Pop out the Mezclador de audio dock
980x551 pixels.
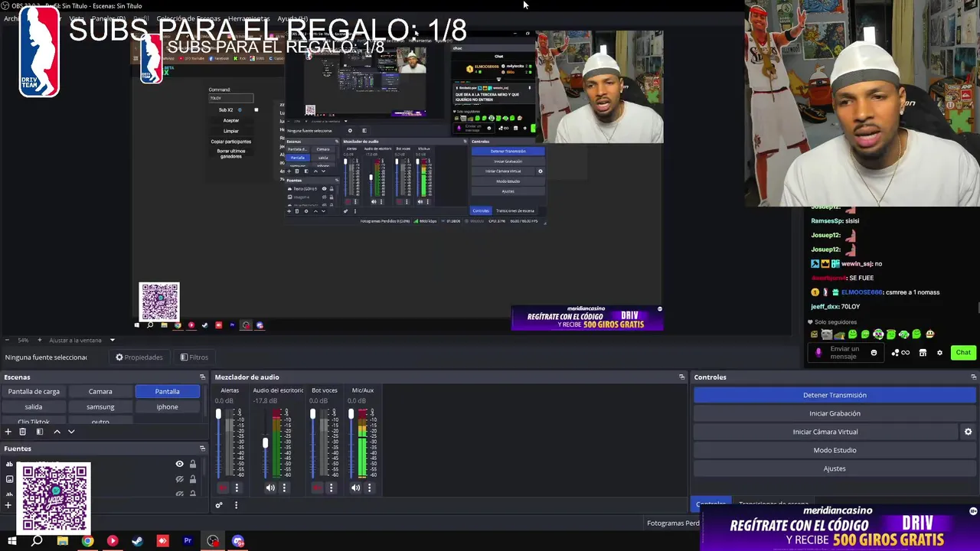click(681, 377)
